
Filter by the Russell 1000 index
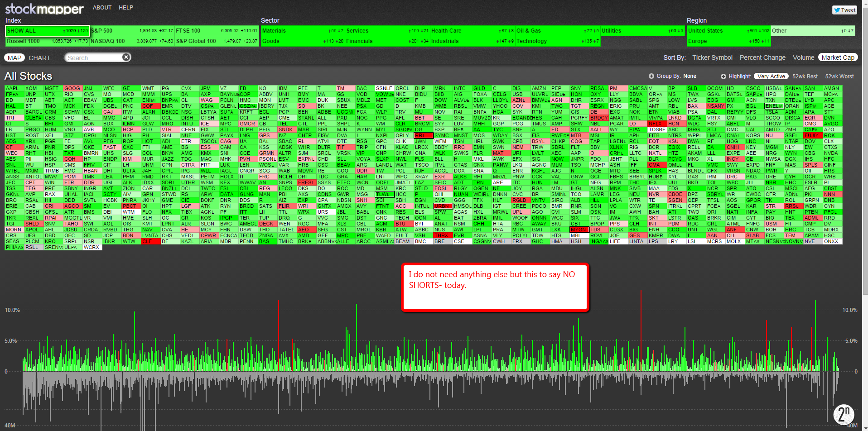[48, 41]
